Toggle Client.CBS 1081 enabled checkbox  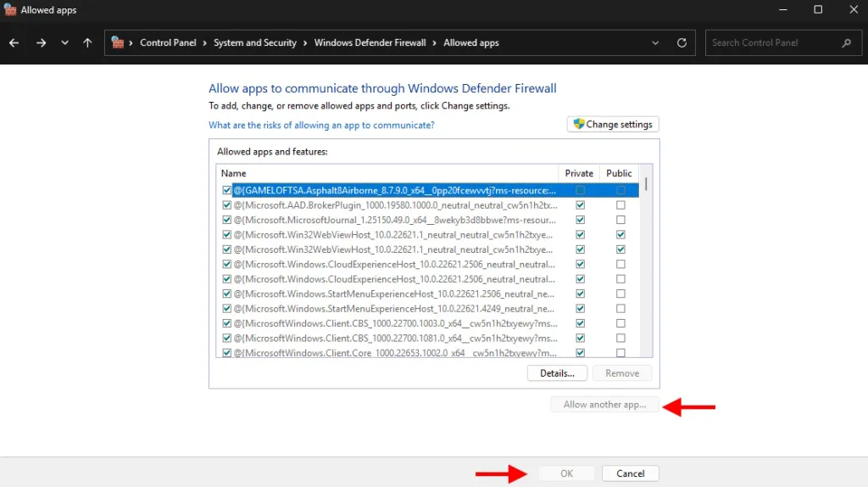pos(226,338)
